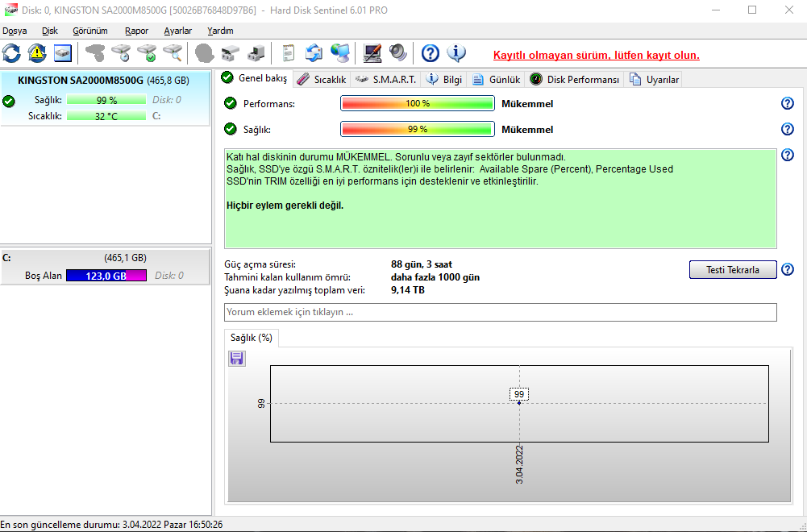Click the blue framed disk toolbar icon
The height and width of the screenshot is (532, 807).
63,53
